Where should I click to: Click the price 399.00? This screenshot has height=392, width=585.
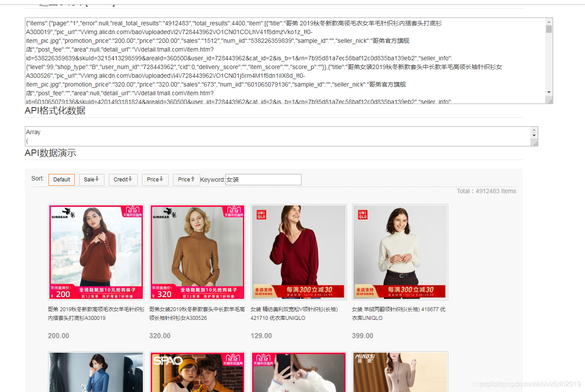(363, 336)
